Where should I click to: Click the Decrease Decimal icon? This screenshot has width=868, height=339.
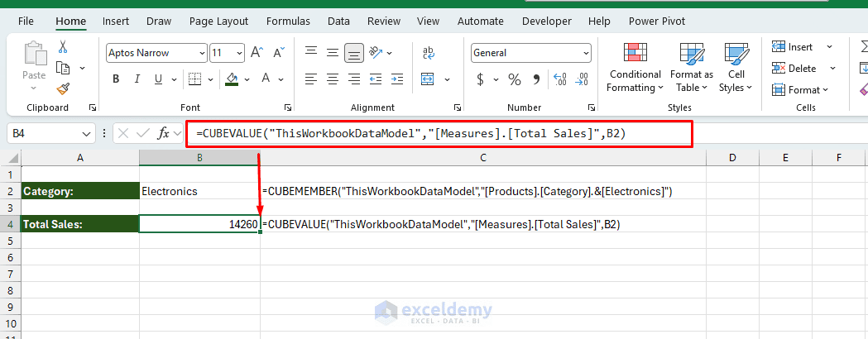[x=581, y=79]
